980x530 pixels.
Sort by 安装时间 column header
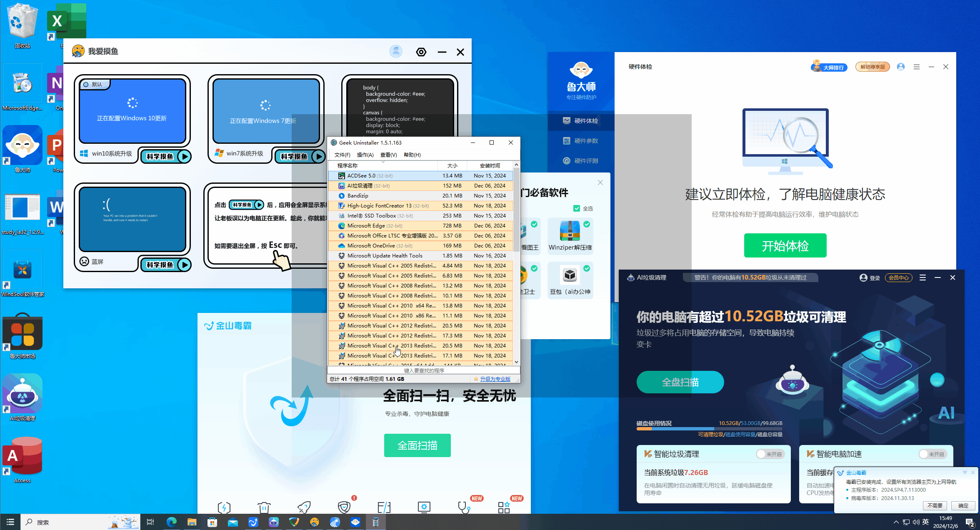(490, 165)
